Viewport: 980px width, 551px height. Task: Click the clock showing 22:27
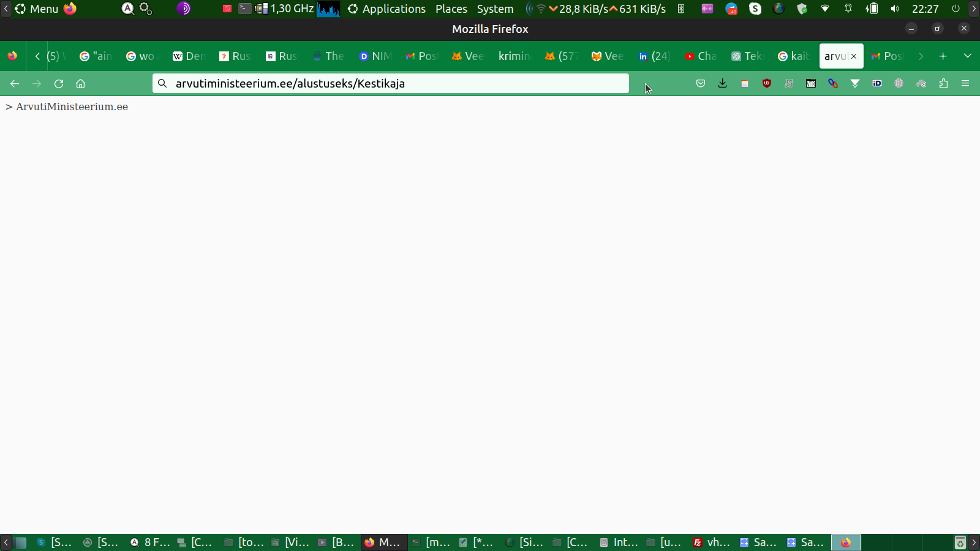[925, 9]
